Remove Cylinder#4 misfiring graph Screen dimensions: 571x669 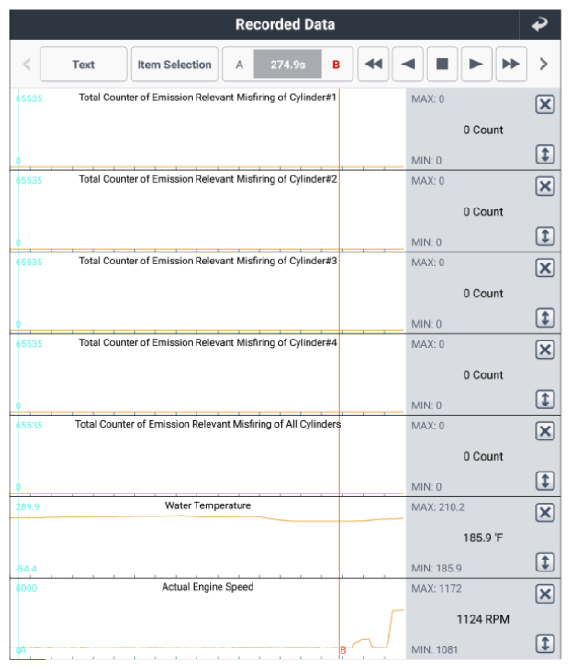(x=545, y=350)
